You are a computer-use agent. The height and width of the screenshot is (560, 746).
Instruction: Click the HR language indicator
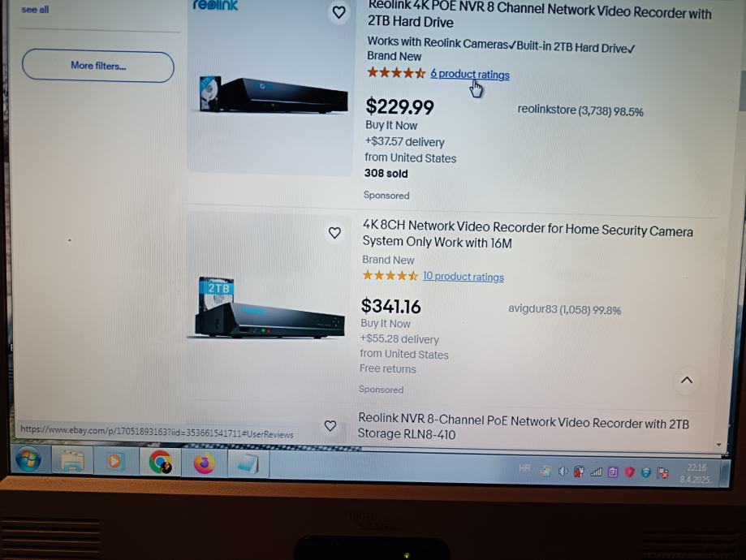(524, 468)
